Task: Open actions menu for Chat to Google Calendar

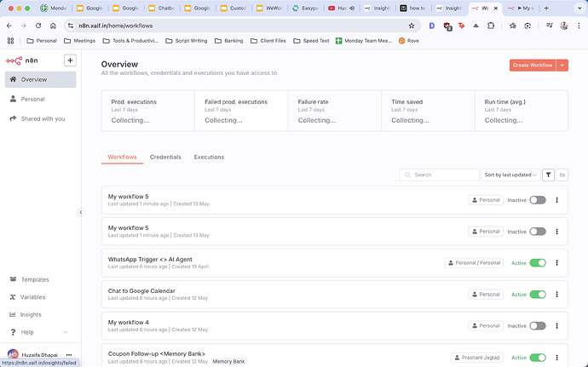Action: click(x=556, y=295)
